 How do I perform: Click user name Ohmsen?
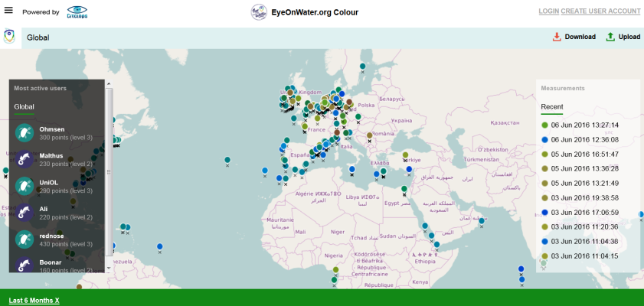tap(52, 129)
